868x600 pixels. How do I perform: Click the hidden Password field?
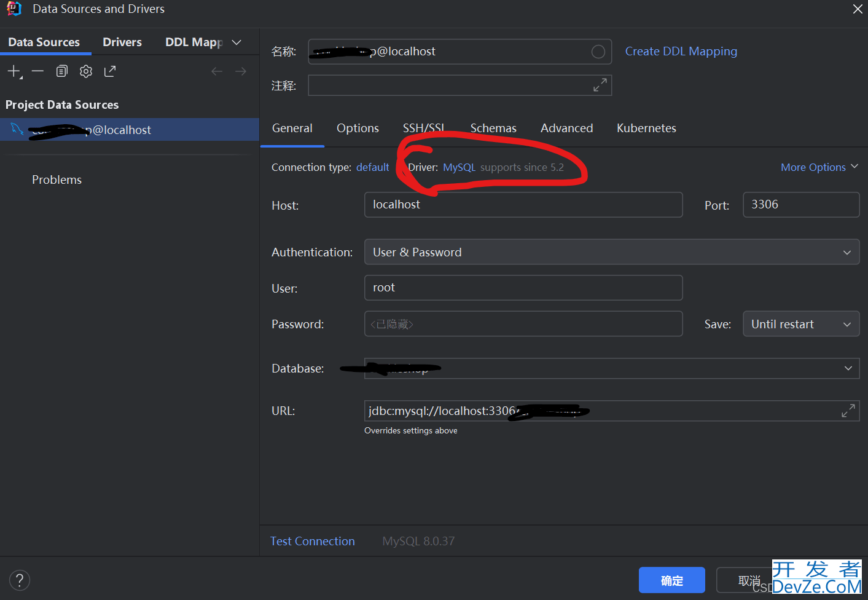coord(523,324)
